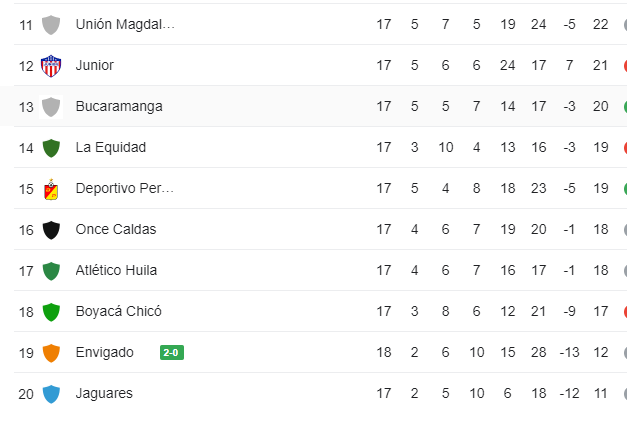The width and height of the screenshot is (627, 424).
Task: Click the Junior team crest icon
Action: tap(51, 66)
